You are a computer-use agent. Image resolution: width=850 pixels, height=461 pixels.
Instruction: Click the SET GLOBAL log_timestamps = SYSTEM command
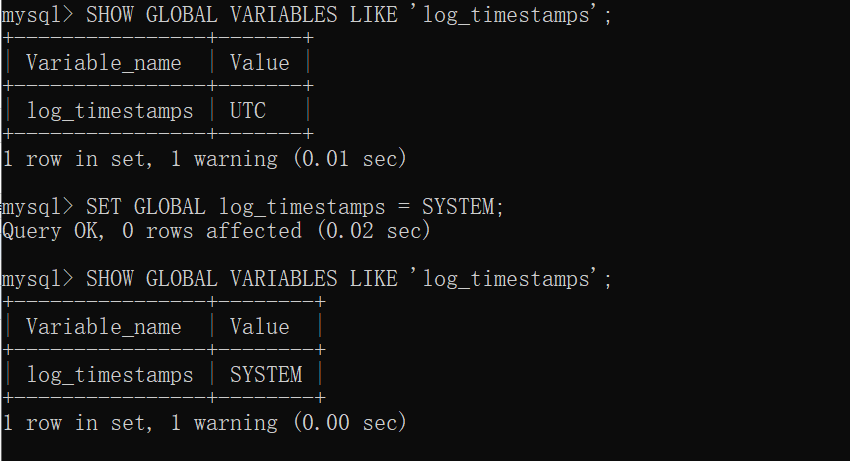click(295, 207)
